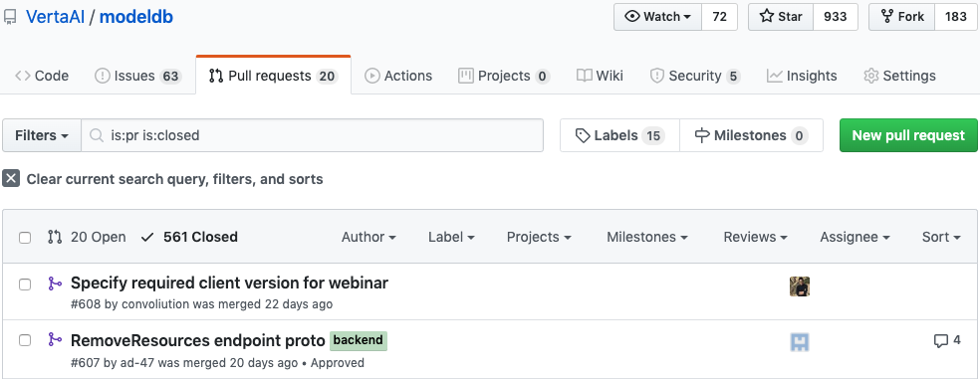Open the modeldb repository link
The height and width of the screenshot is (379, 980).
point(136,17)
